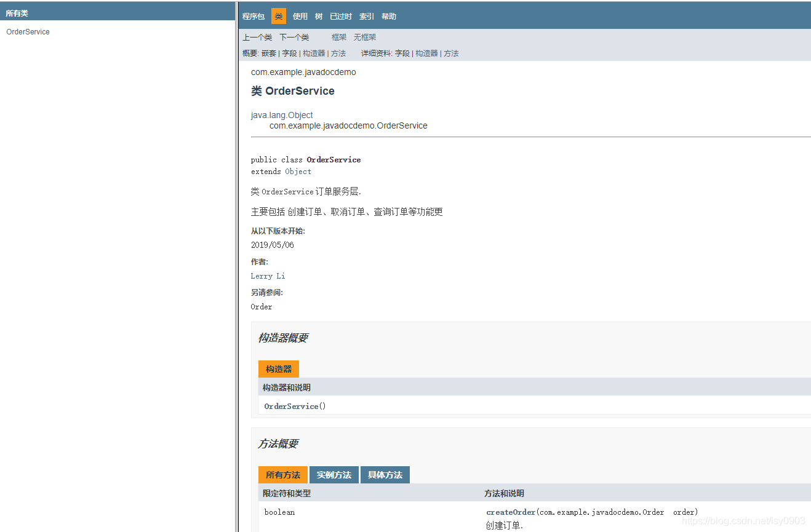The height and width of the screenshot is (532, 811).
Task: Click the author name Lerry Li
Action: click(268, 276)
